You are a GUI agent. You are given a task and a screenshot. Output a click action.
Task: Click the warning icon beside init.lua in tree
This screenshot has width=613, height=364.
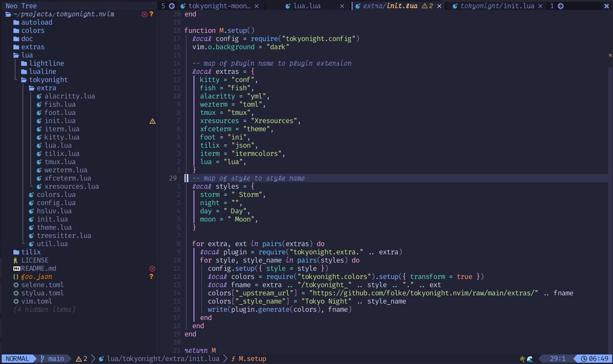pos(152,121)
